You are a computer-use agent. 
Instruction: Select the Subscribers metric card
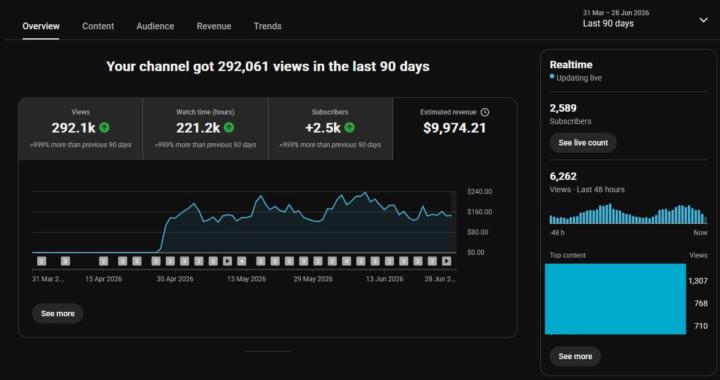(330, 129)
